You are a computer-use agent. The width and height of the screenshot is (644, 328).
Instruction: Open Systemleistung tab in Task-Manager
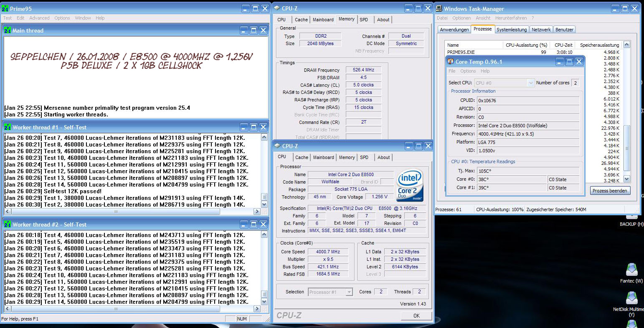tap(512, 30)
